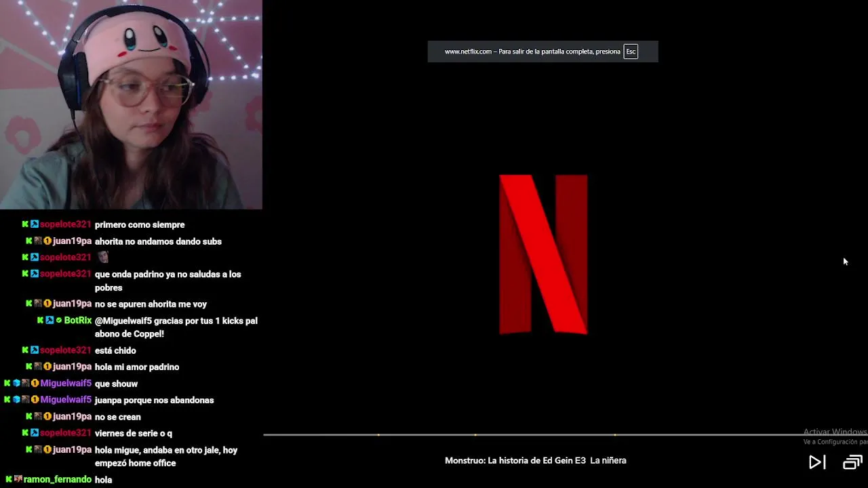
Task: Open Miguelwaif5 profile beside 'que shouw'
Action: [x=66, y=384]
